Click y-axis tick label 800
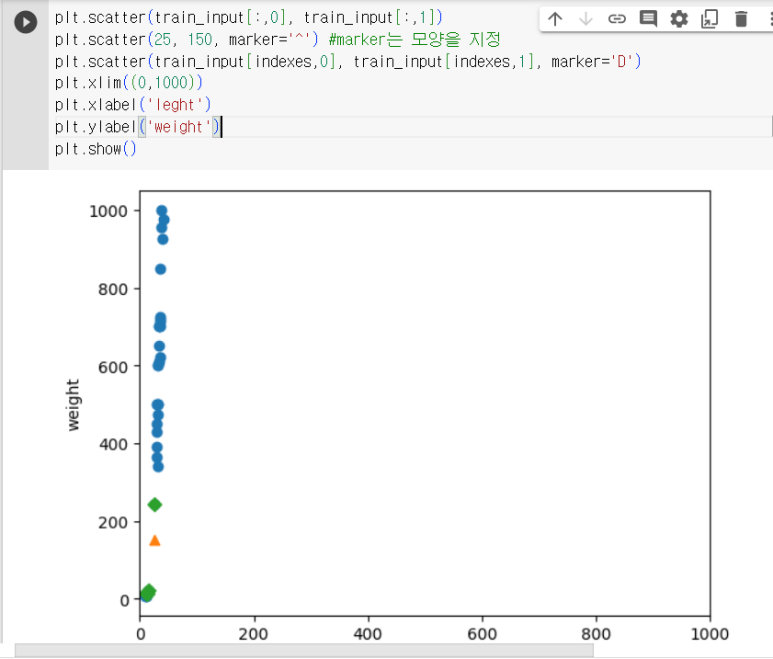 pyautogui.click(x=113, y=289)
